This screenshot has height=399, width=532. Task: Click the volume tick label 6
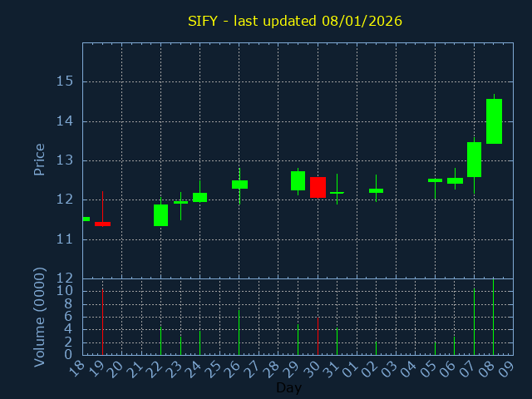click(68, 317)
